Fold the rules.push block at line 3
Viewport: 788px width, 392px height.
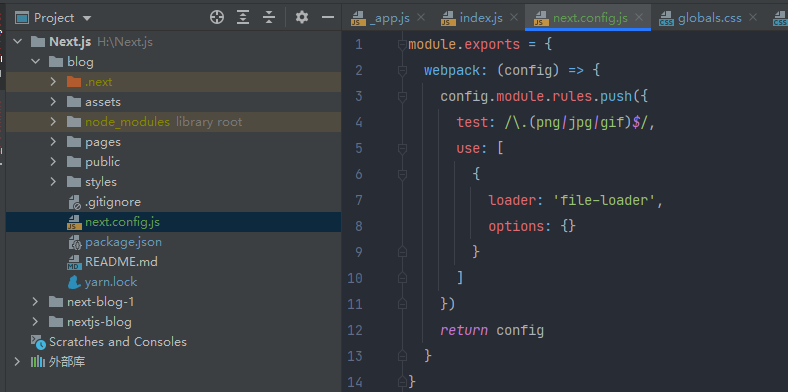click(402, 97)
